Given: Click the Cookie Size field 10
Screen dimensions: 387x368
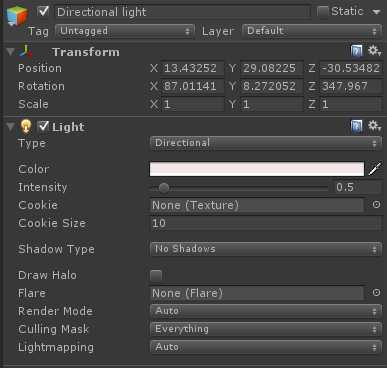Looking at the screenshot, I should 266,223.
